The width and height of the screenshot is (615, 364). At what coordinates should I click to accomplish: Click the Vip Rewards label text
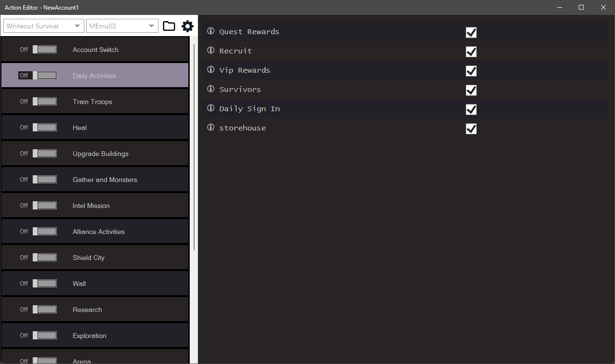(245, 70)
